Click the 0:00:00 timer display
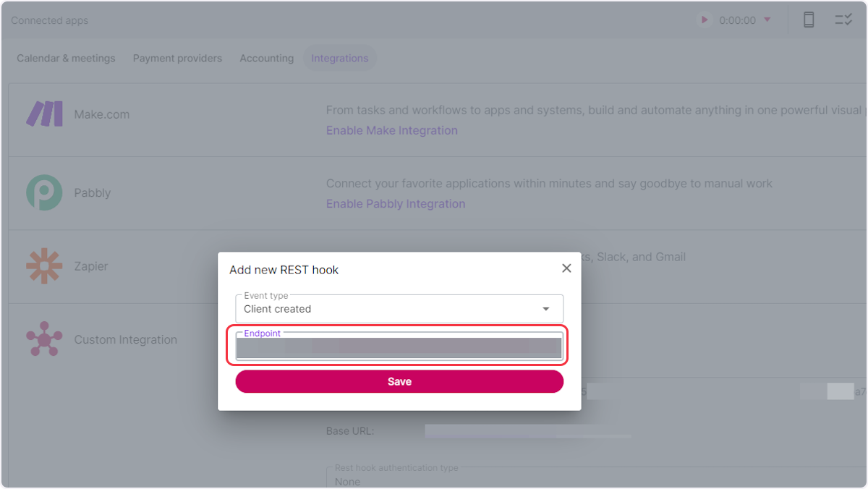The width and height of the screenshot is (868, 489). (x=737, y=20)
